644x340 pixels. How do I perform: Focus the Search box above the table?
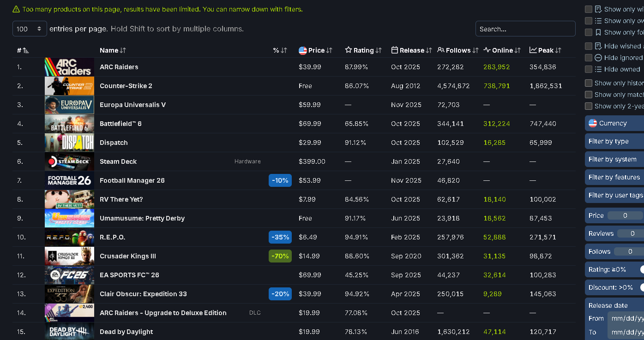[x=525, y=29]
